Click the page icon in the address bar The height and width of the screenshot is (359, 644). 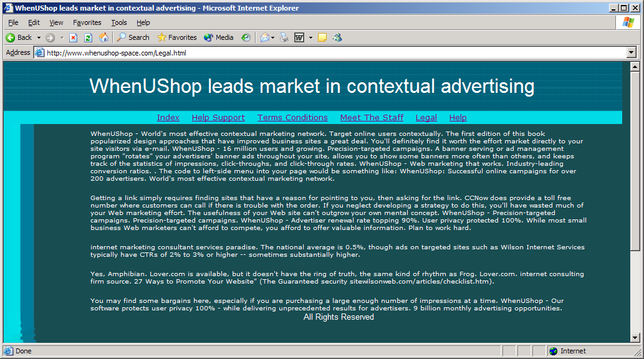tap(40, 52)
